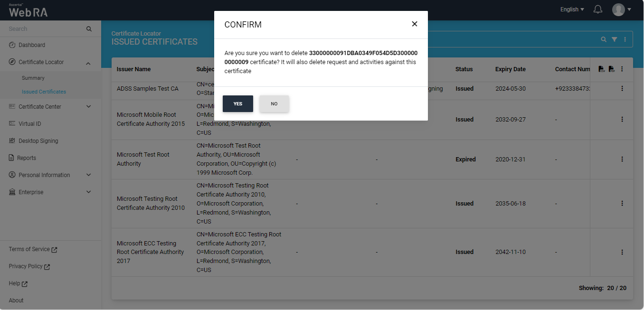Confirm deletion with the YES button

pos(238,104)
